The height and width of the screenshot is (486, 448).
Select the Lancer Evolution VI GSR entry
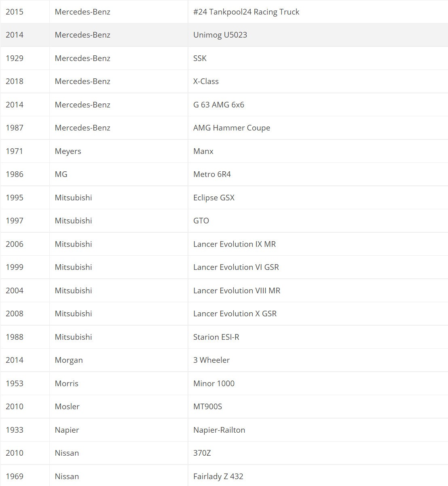tap(236, 267)
